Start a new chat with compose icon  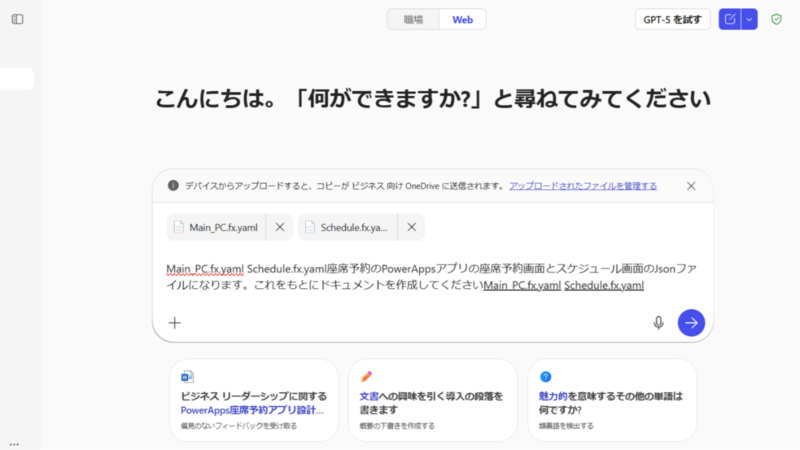coord(730,19)
